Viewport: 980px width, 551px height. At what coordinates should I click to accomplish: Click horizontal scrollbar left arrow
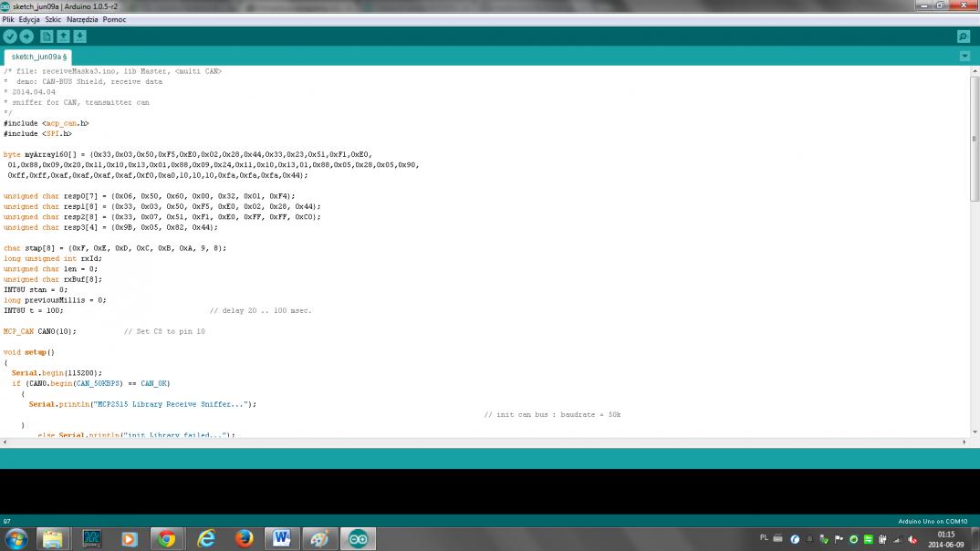point(5,442)
